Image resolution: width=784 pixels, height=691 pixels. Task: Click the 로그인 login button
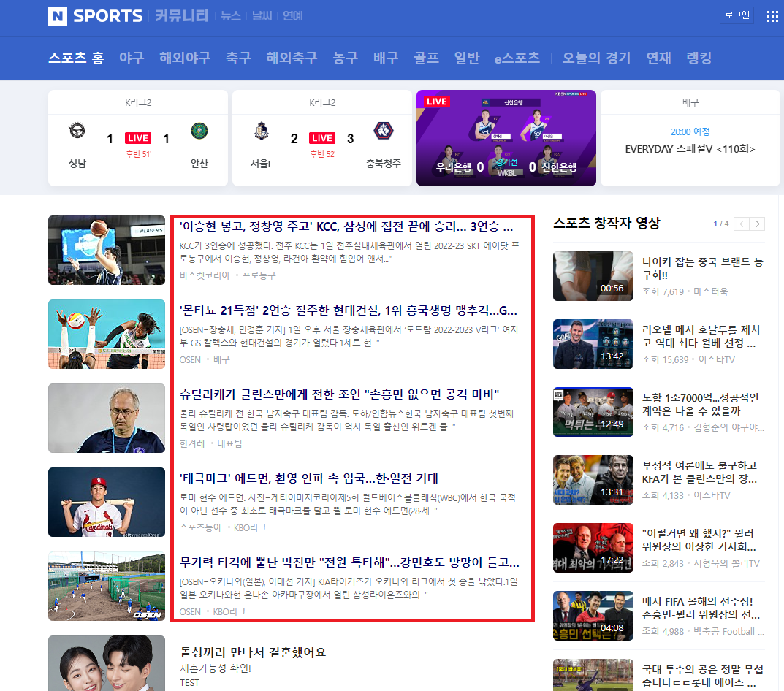pyautogui.click(x=737, y=15)
